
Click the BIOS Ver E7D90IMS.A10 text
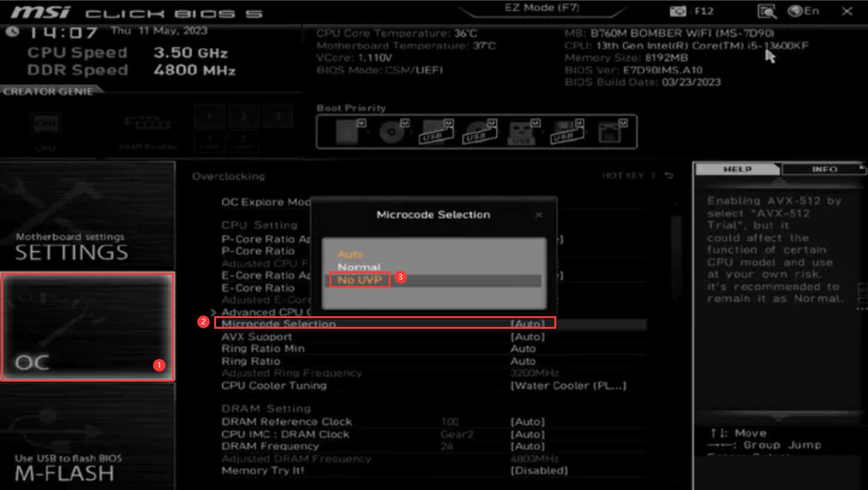[x=634, y=70]
